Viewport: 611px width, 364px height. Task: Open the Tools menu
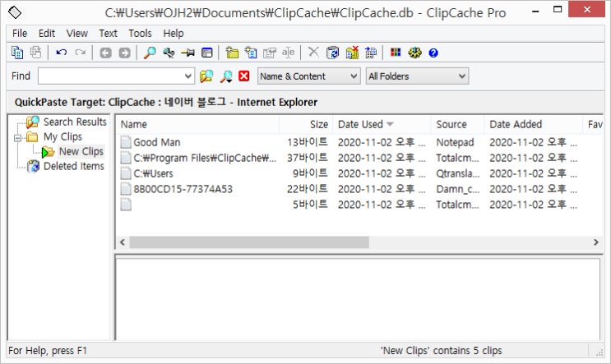click(140, 34)
